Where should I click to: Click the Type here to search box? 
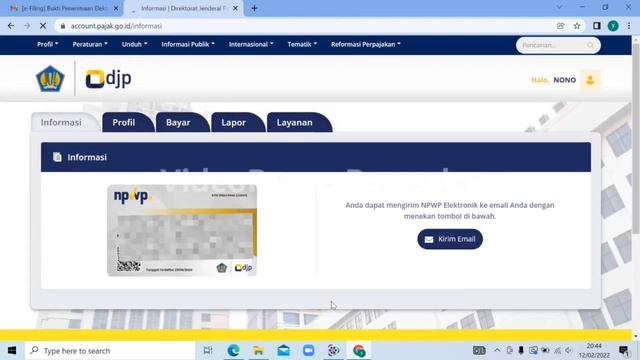coord(110,351)
